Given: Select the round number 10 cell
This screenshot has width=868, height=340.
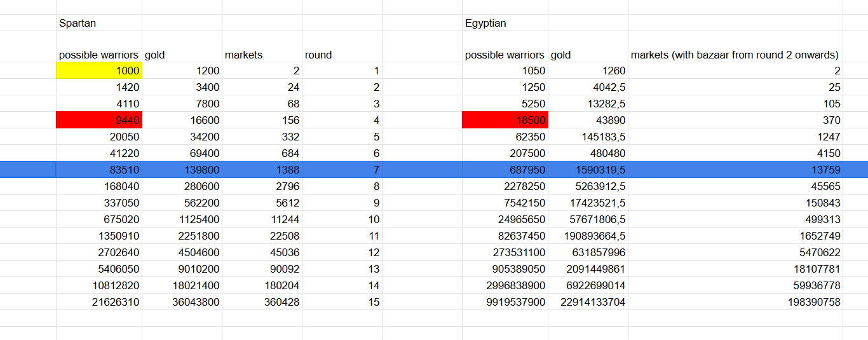Looking at the screenshot, I should pos(342,219).
